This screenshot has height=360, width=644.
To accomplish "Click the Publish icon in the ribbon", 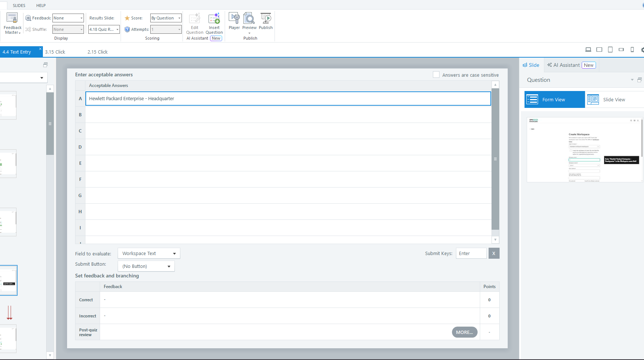I will 266,21.
